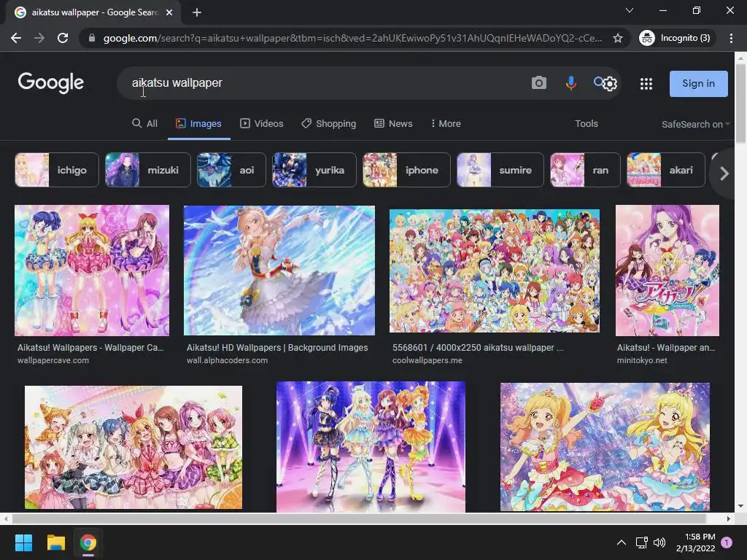Viewport: 747px width, 560px height.
Task: Open 5568601 / 4000x2250 aikatsu wallpaper link
Action: (478, 348)
